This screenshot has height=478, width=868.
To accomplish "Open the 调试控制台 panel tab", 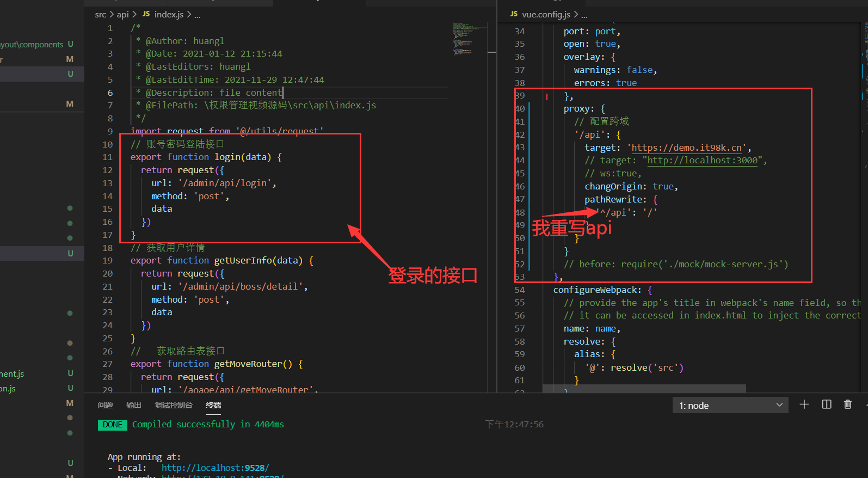I will [x=174, y=405].
